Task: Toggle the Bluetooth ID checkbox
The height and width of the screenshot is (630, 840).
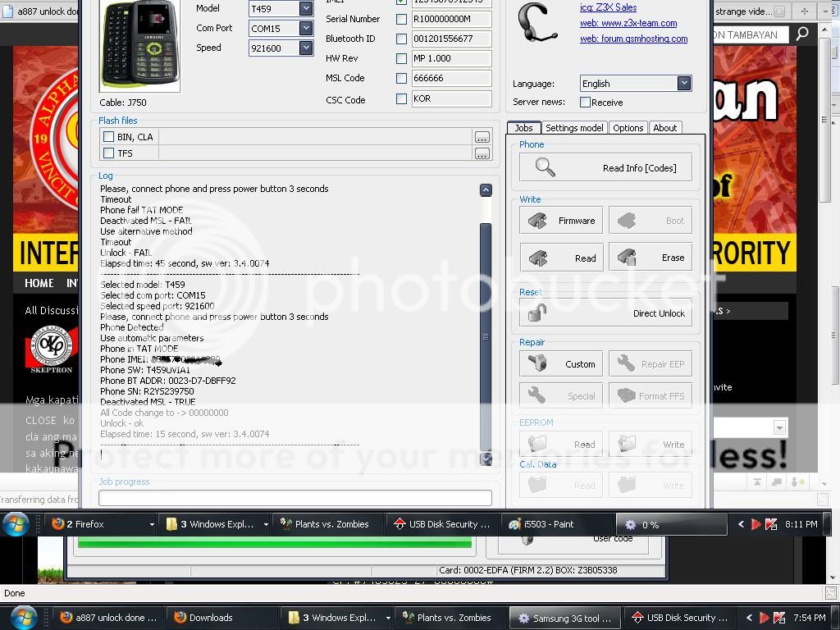Action: point(401,39)
